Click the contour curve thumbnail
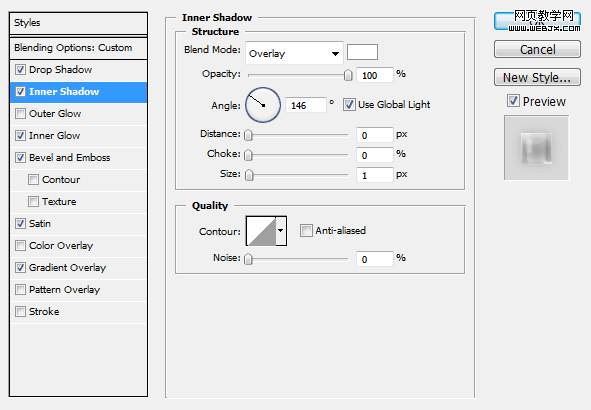This screenshot has height=410, width=591. pos(261,231)
